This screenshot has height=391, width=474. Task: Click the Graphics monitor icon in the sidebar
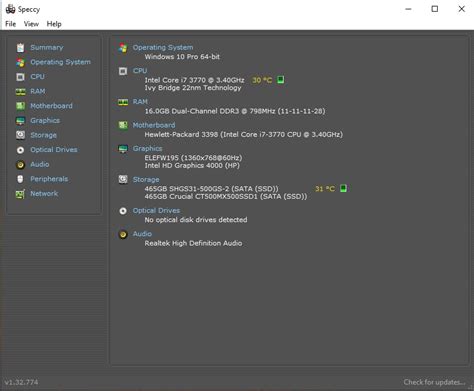point(20,121)
